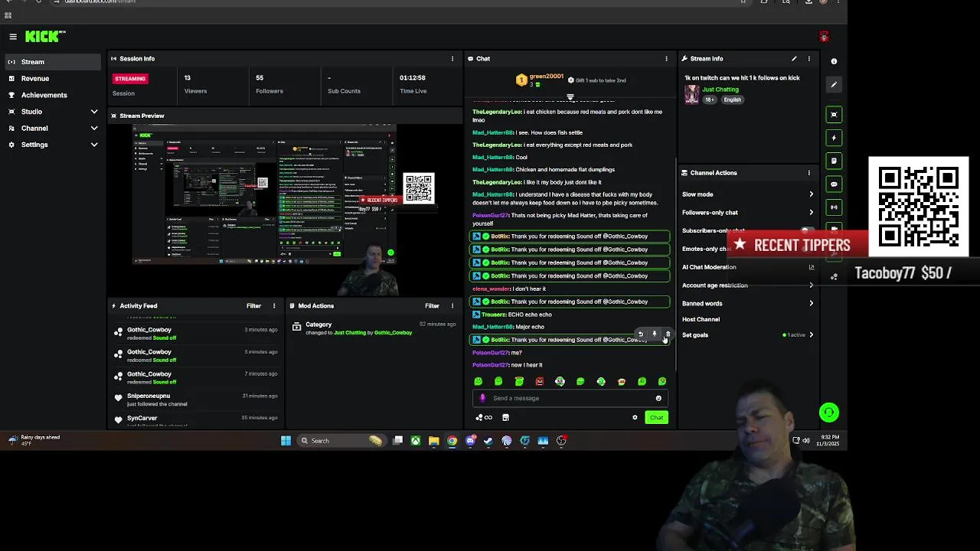Click the lightning bolt icon in right sidebar
This screenshot has width=980, height=551.
point(834,138)
